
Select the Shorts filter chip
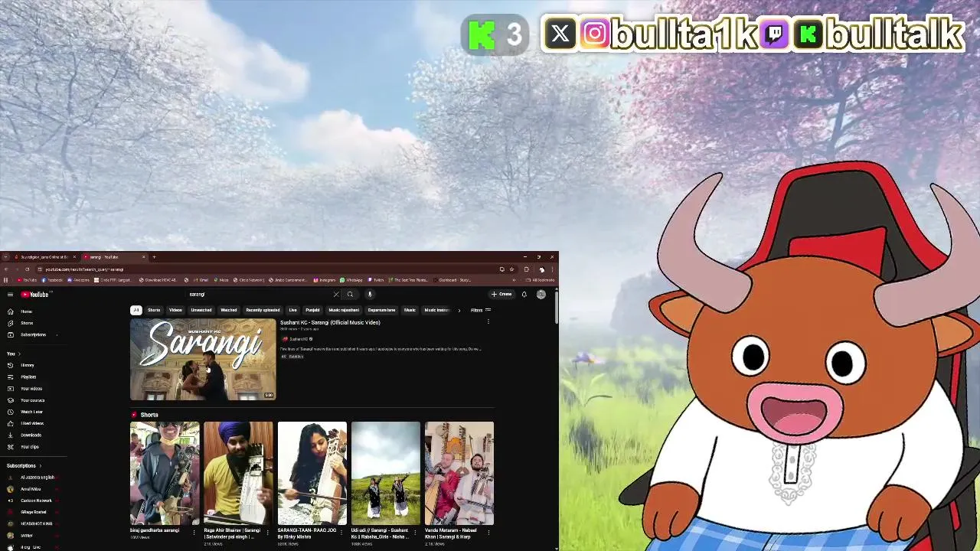point(154,310)
